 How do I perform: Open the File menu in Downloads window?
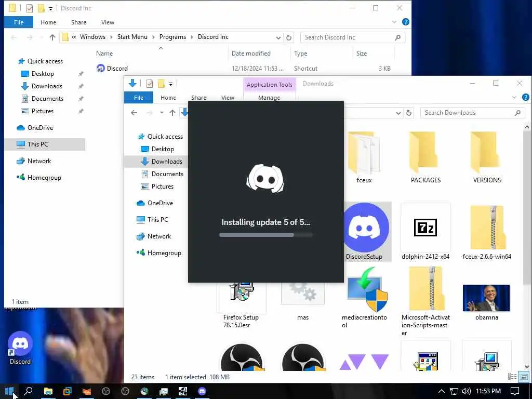(x=138, y=98)
